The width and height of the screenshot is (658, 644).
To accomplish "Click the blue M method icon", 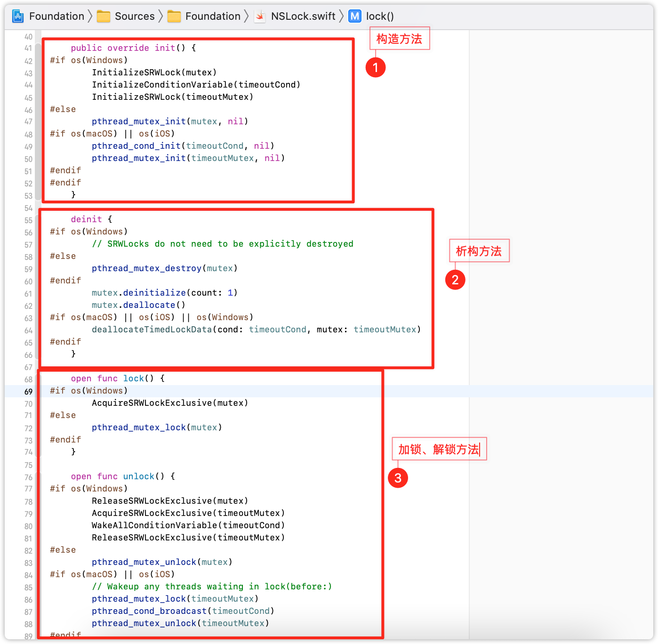I will tap(355, 16).
